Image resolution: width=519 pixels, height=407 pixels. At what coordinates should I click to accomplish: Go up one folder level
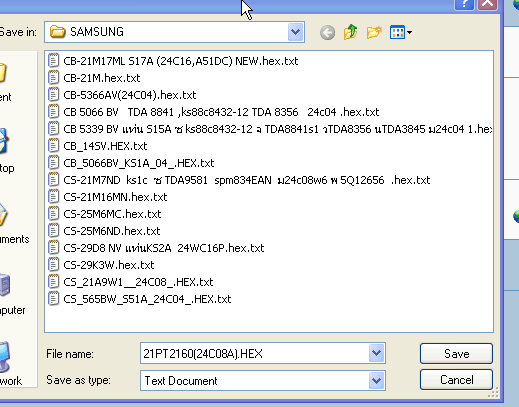350,32
